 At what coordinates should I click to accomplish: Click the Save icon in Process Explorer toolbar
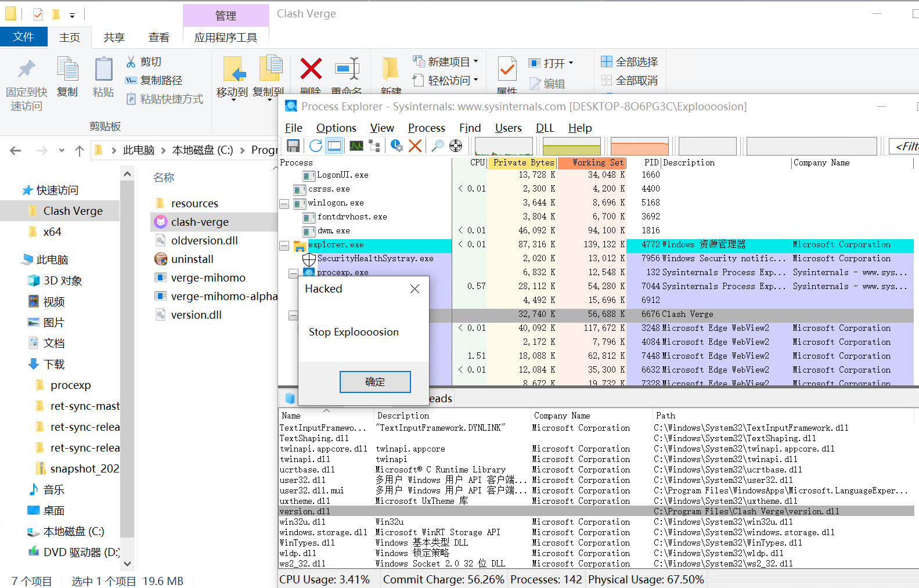coord(293,146)
